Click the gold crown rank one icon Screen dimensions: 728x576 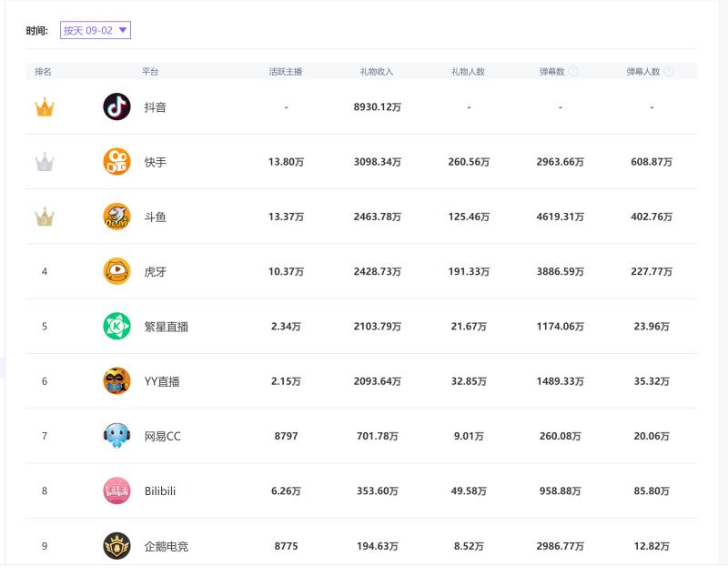point(45,107)
